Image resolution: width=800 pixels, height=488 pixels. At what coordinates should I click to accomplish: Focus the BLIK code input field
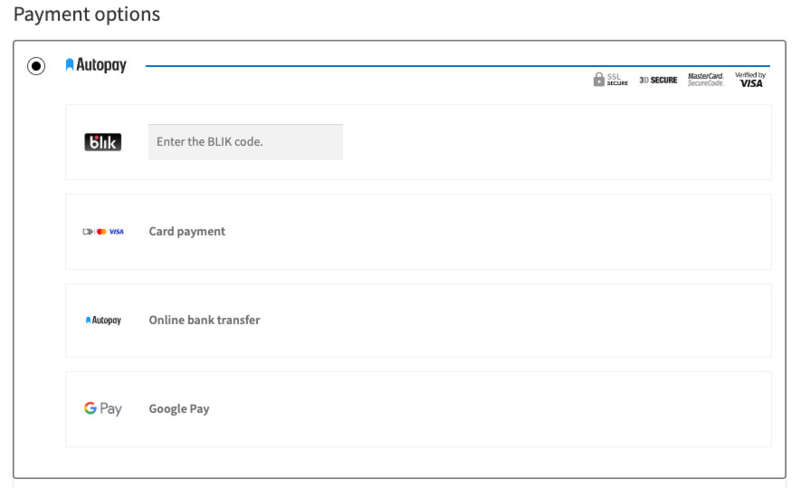coord(245,142)
